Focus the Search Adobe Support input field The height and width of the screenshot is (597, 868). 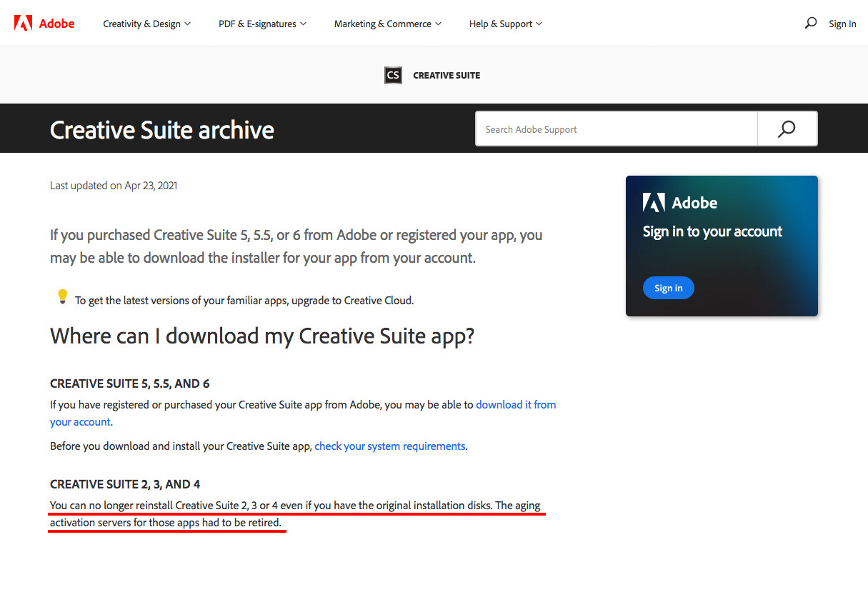tap(616, 129)
